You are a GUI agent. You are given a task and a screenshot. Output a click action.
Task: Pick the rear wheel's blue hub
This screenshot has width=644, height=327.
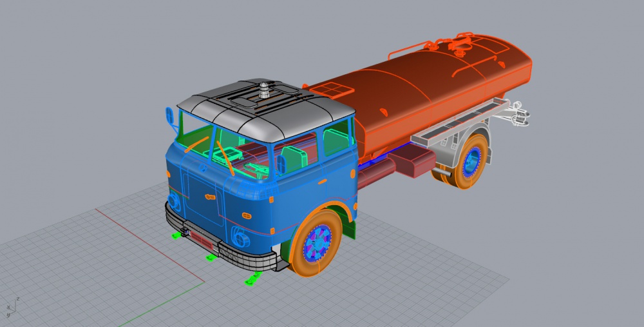pyautogui.click(x=472, y=161)
